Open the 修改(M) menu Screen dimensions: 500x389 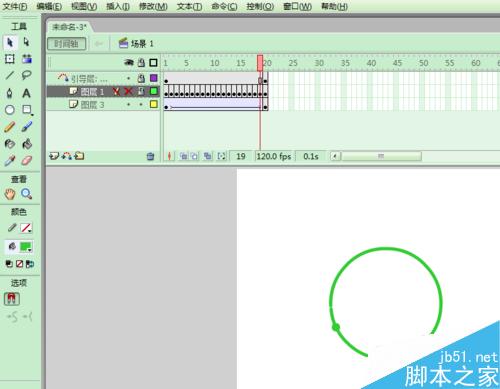(x=153, y=6)
